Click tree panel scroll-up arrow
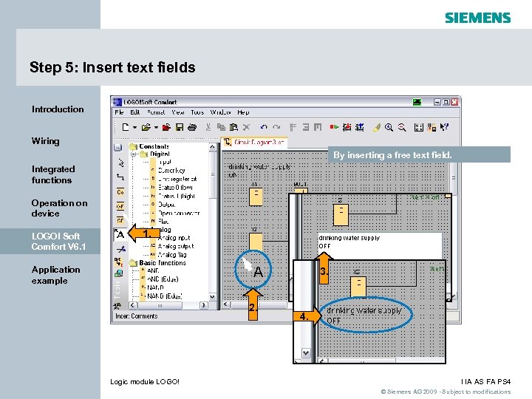Image resolution: width=532 pixels, height=399 pixels. pyautogui.click(x=212, y=146)
